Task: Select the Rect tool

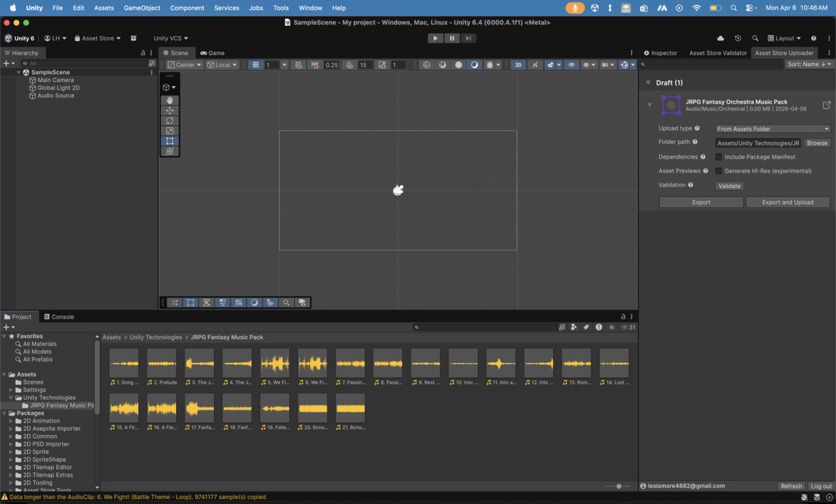Action: [170, 141]
